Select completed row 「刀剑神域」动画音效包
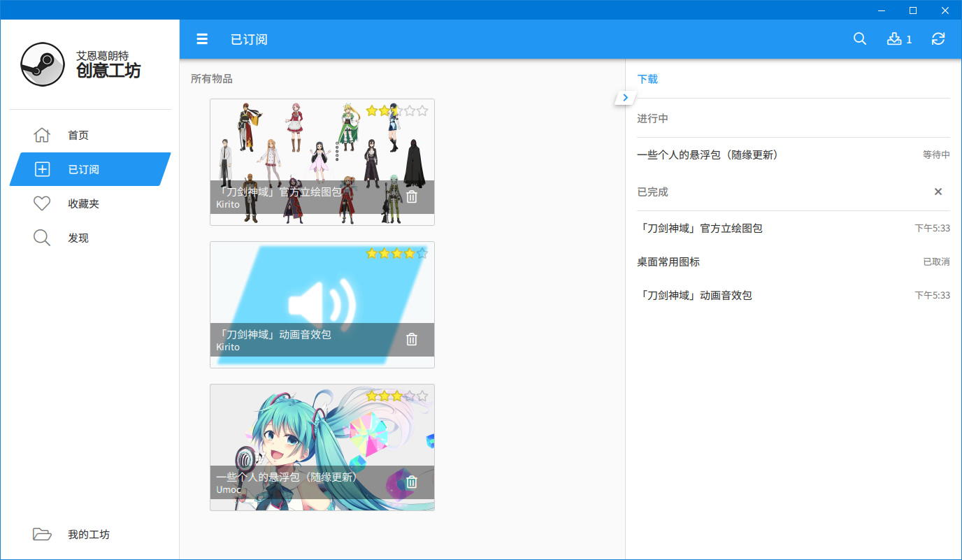 pos(794,296)
